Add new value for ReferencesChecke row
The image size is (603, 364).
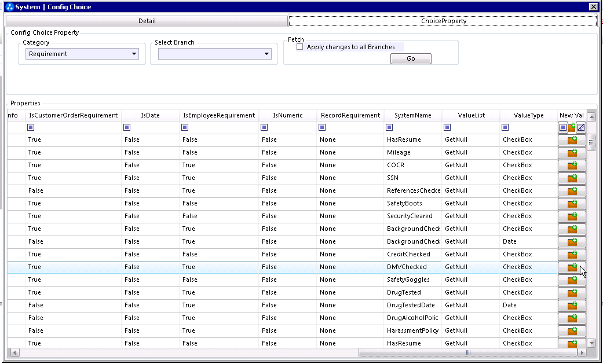(x=572, y=190)
